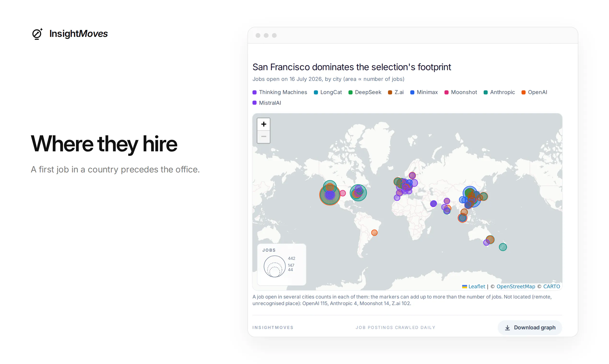Click the Japan marker east of China

pyautogui.click(x=484, y=196)
